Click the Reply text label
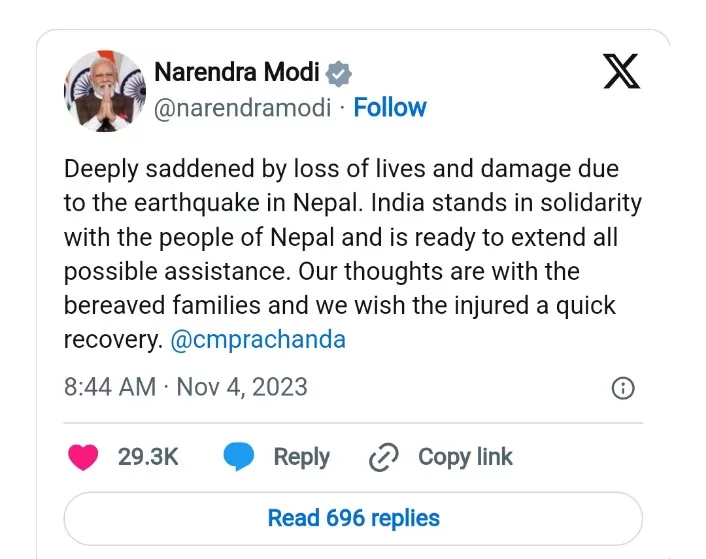The width and height of the screenshot is (706, 559). pos(301,457)
